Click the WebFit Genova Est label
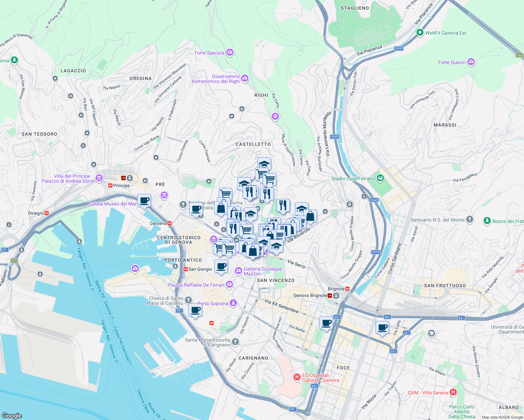This screenshot has height=420, width=524. point(446,33)
